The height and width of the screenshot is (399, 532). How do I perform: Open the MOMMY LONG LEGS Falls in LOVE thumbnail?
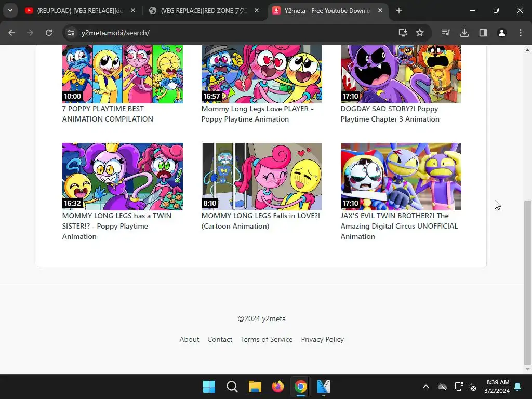[262, 177]
